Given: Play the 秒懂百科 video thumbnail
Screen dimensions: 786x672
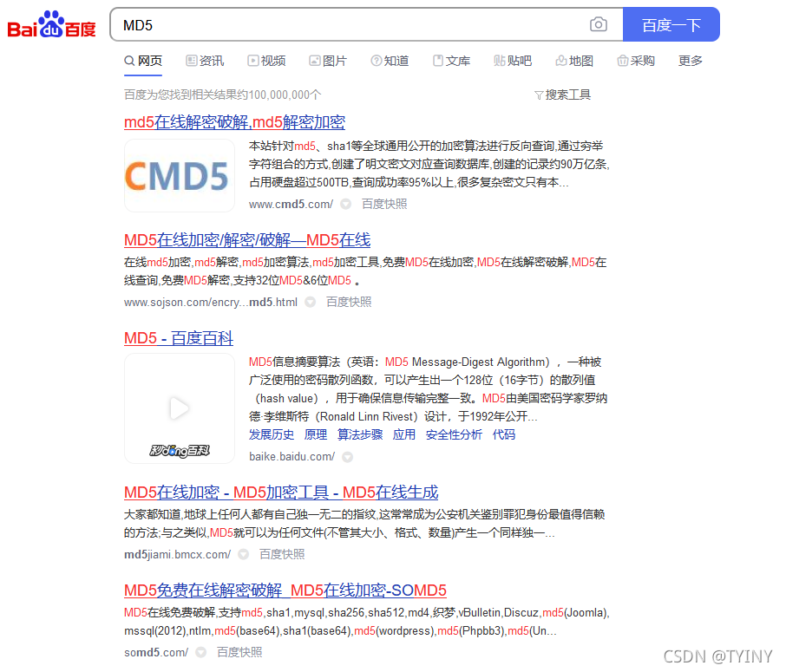Looking at the screenshot, I should [179, 408].
